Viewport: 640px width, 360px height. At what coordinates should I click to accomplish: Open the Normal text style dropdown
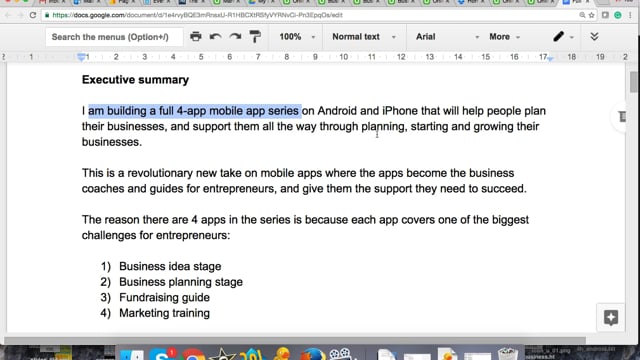tap(364, 37)
